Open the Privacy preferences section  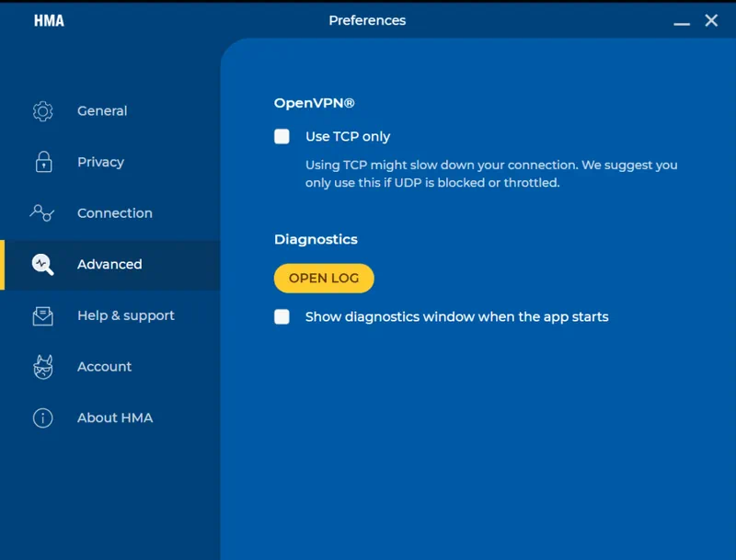tap(100, 162)
